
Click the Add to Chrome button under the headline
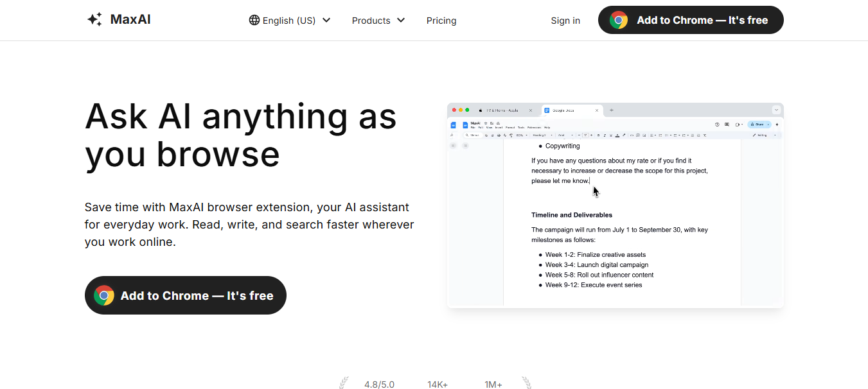[x=186, y=295]
